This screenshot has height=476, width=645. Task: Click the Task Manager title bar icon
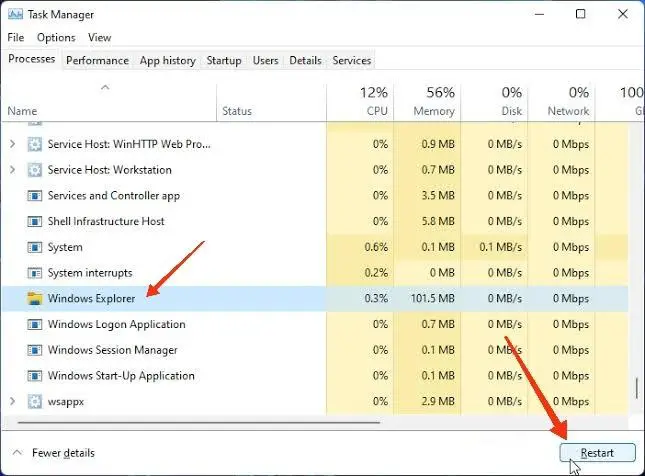point(15,14)
